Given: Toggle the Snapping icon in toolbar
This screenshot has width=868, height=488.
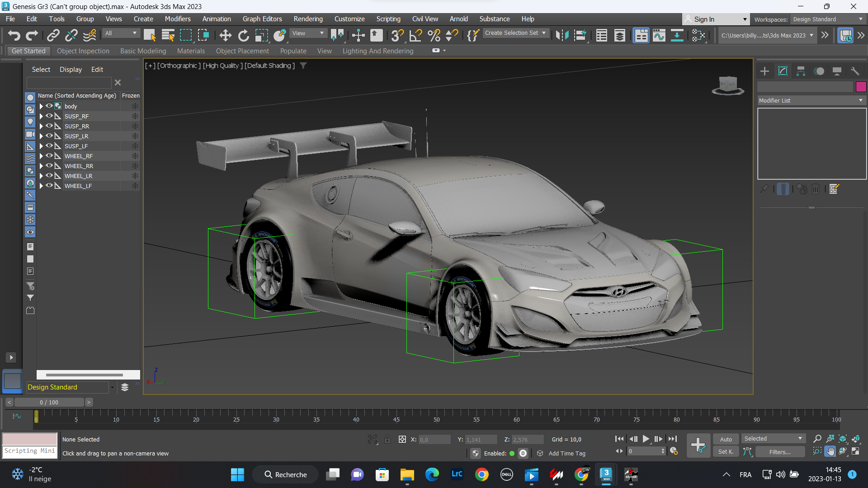Looking at the screenshot, I should [x=396, y=36].
